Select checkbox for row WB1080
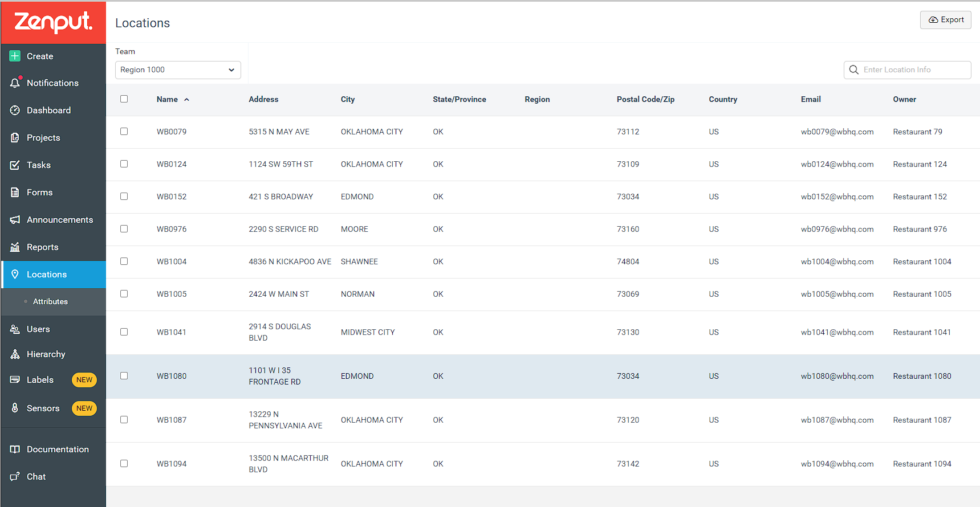Viewport: 980px width, 507px height. click(x=124, y=375)
